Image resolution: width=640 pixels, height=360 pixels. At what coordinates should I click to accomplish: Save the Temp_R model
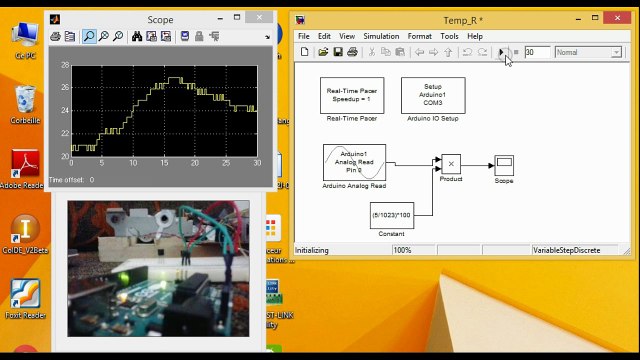pos(338,52)
